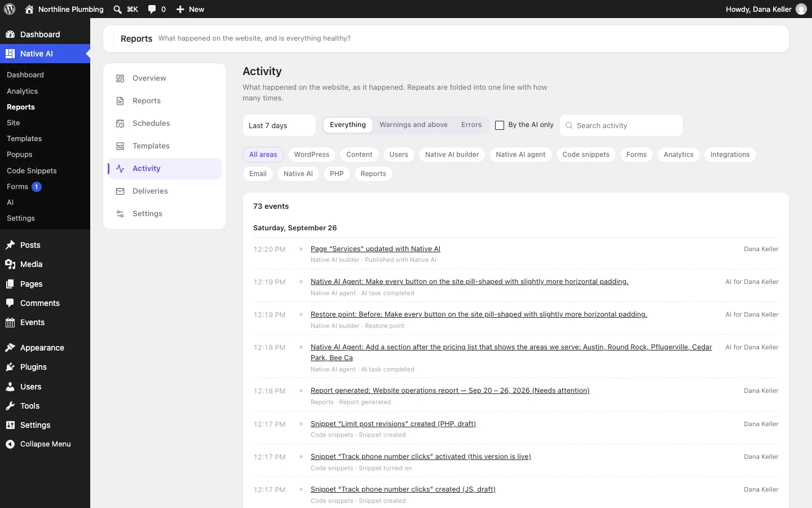The height and width of the screenshot is (508, 812).
Task: Toggle the Code snippets area chip
Action: (586, 155)
